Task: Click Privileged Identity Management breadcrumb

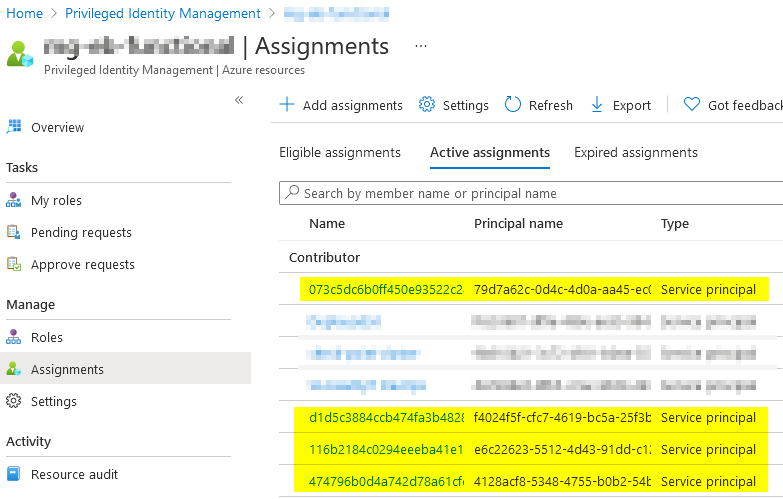Action: [x=163, y=13]
